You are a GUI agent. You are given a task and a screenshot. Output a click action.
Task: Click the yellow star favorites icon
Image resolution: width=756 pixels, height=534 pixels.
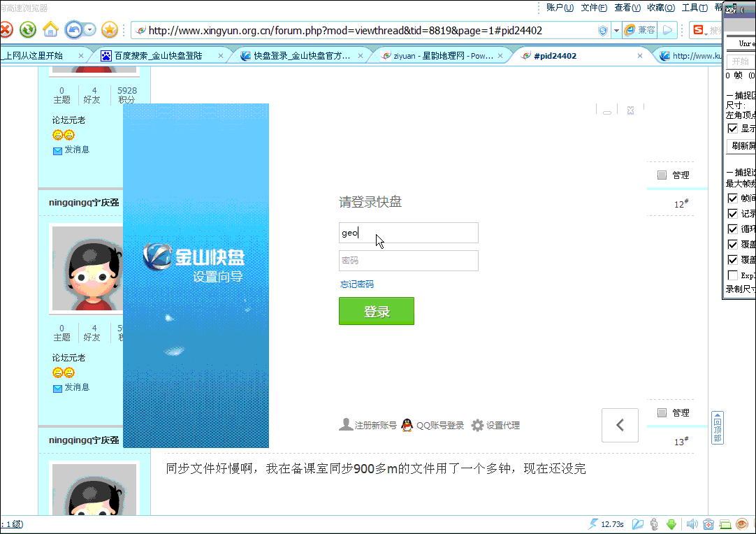pos(110,30)
